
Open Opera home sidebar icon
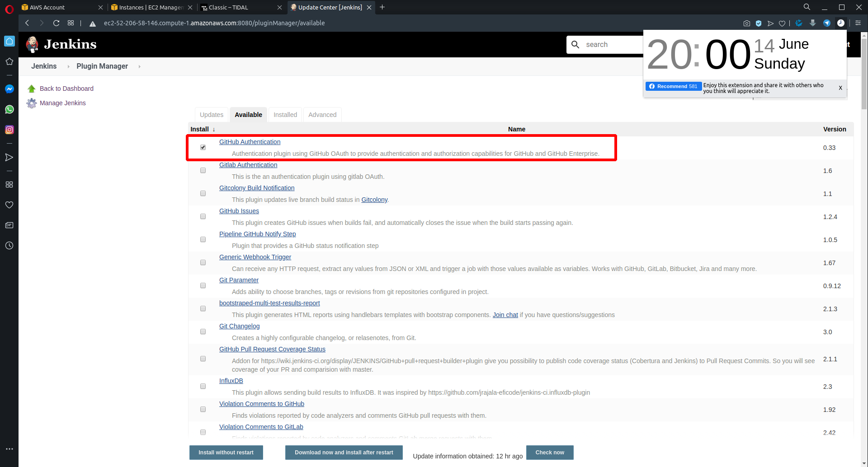click(9, 41)
